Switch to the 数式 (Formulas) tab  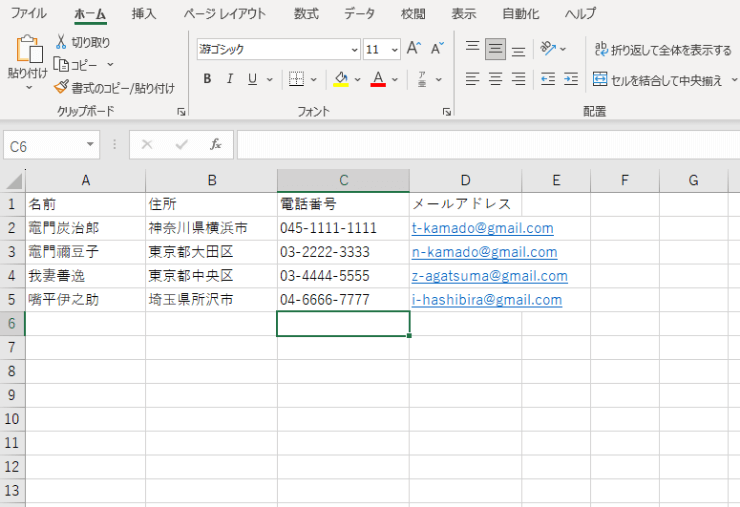[x=306, y=14]
